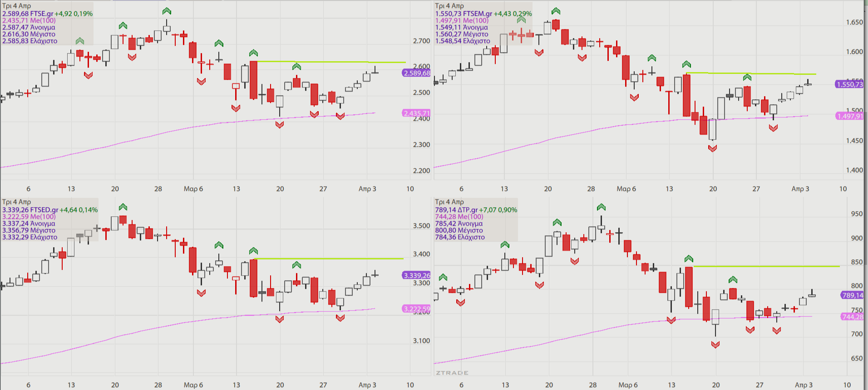Viewport: 868px width, 390px height.
Task: Click the 785,42 Άνοιγμα value
Action: point(459,224)
